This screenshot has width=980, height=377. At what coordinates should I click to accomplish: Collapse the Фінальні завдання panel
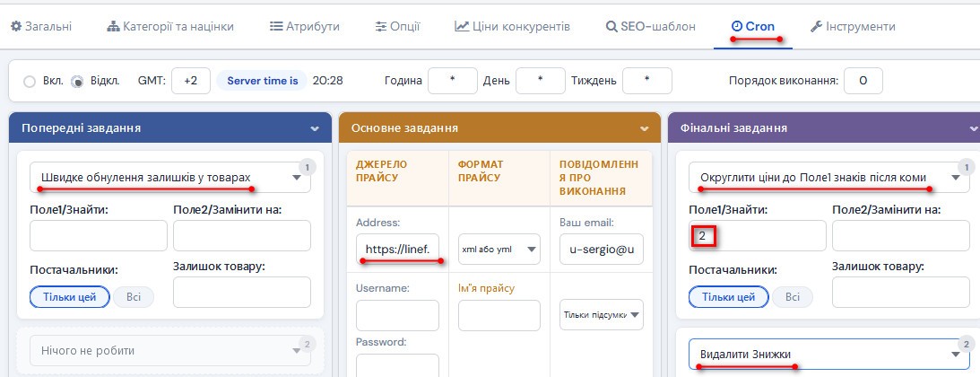[973, 128]
